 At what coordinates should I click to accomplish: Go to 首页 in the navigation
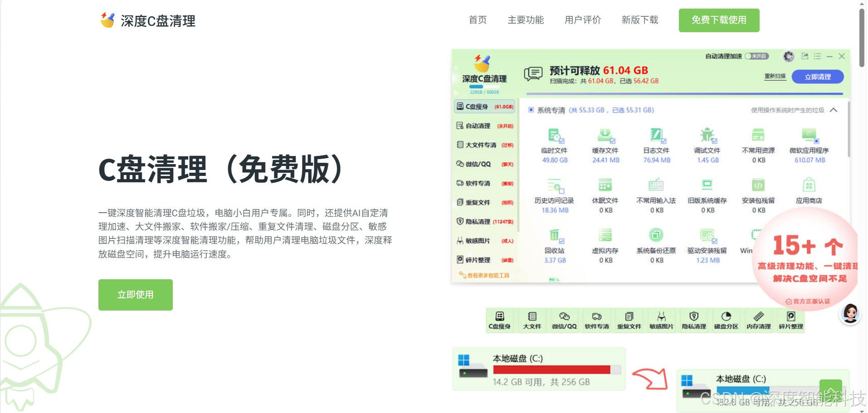[x=478, y=20]
